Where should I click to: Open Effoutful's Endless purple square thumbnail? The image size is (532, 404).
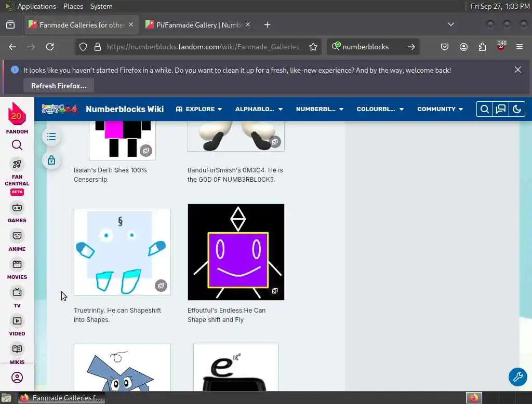(x=236, y=252)
